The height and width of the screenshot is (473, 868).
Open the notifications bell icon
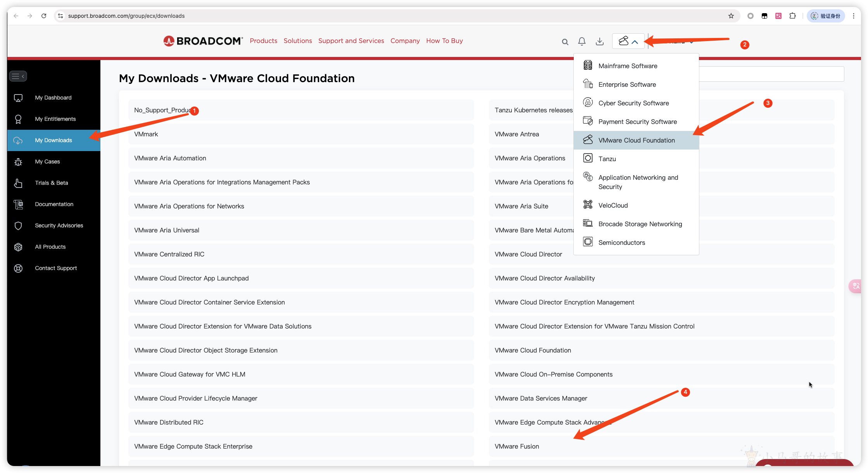(x=582, y=41)
